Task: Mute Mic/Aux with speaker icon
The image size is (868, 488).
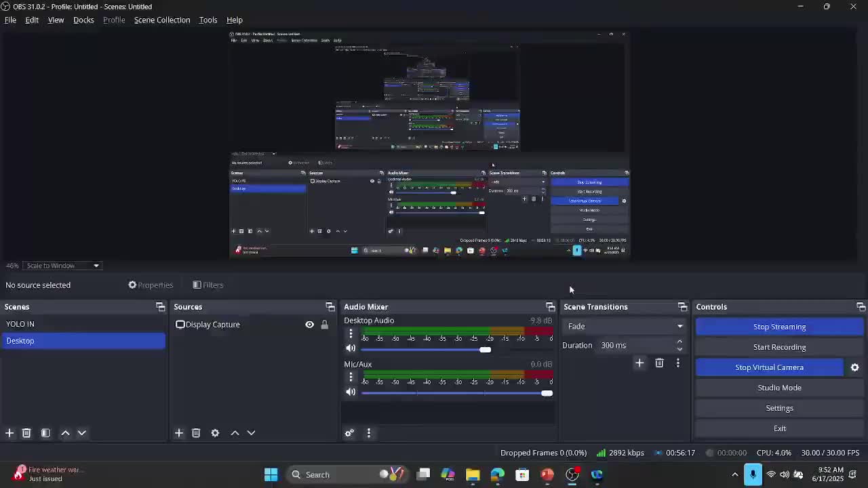Action: click(x=351, y=392)
